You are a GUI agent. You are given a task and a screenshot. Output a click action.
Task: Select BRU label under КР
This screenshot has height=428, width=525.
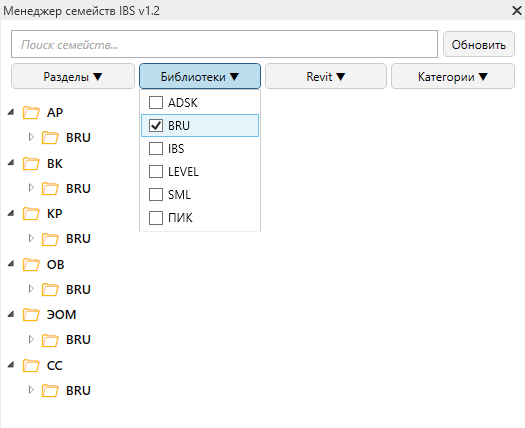78,239
